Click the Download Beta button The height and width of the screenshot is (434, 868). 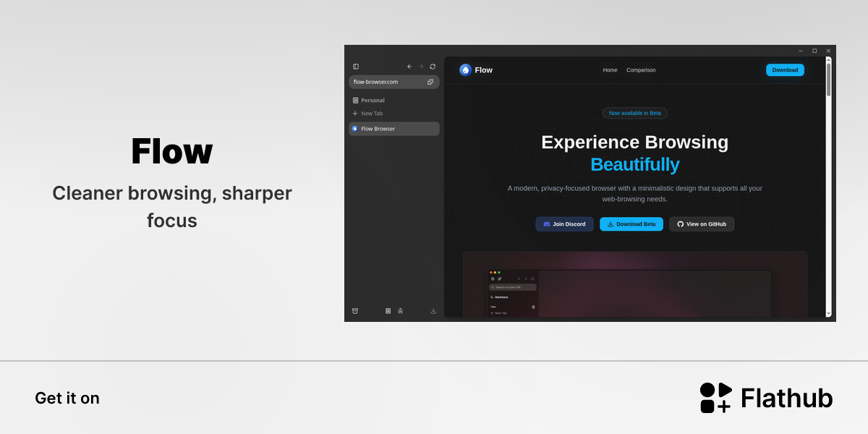tap(631, 224)
